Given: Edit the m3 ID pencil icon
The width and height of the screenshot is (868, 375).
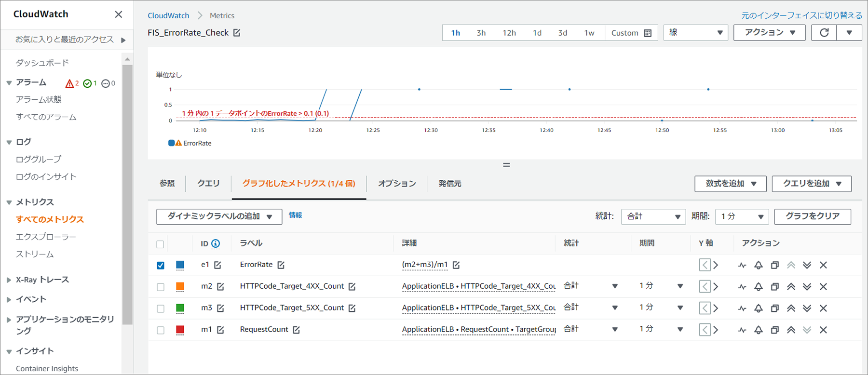Looking at the screenshot, I should 220,308.
